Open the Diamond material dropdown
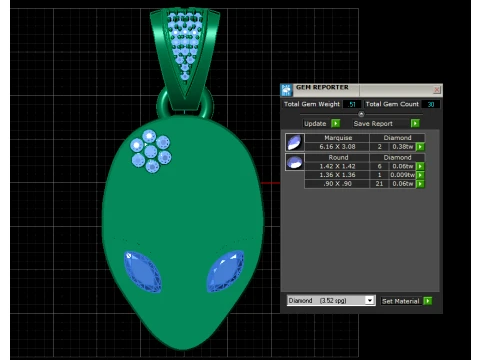Viewport: 480px width, 360px height. (369, 300)
